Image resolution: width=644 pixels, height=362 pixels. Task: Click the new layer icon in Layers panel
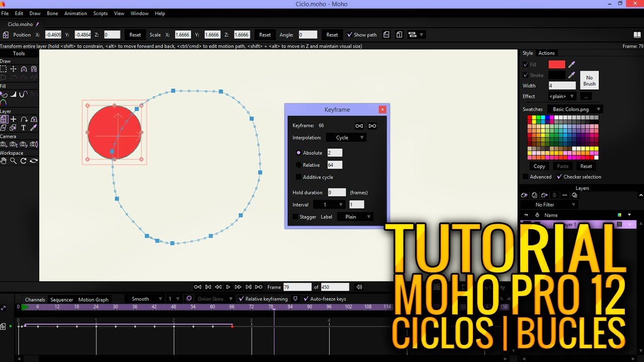coord(524,195)
